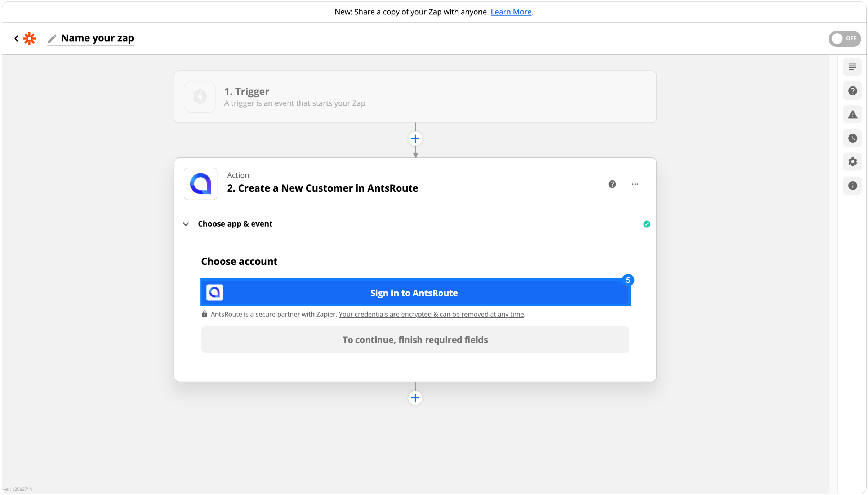Add a step below the action
The height and width of the screenshot is (495, 868).
(415, 398)
